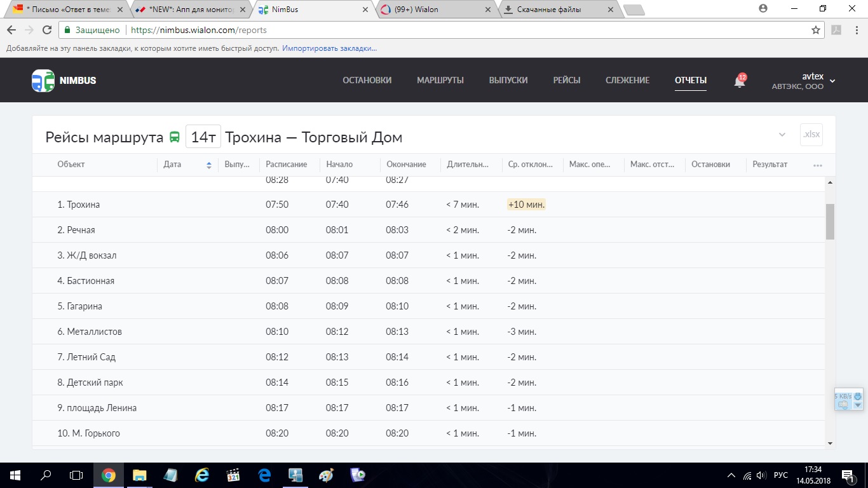The width and height of the screenshot is (868, 488).
Task: Click the browser back arrow
Action: click(x=11, y=30)
